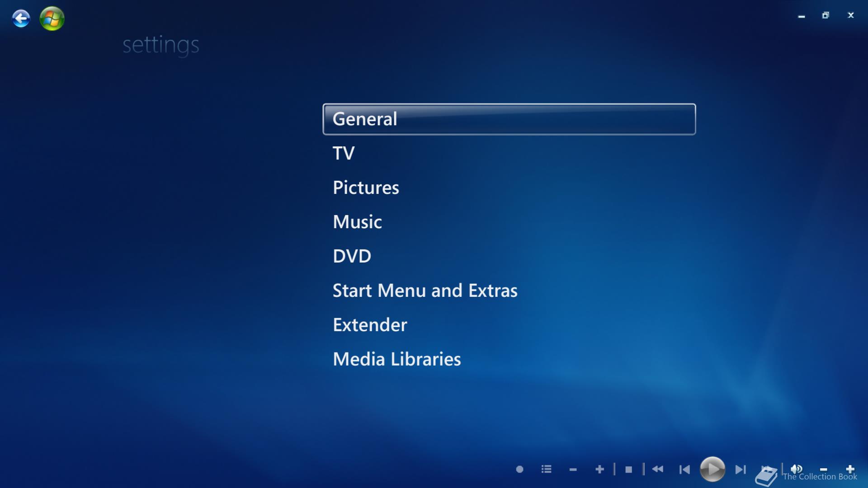
Task: Open Media Center start via green logo
Action: 52,19
